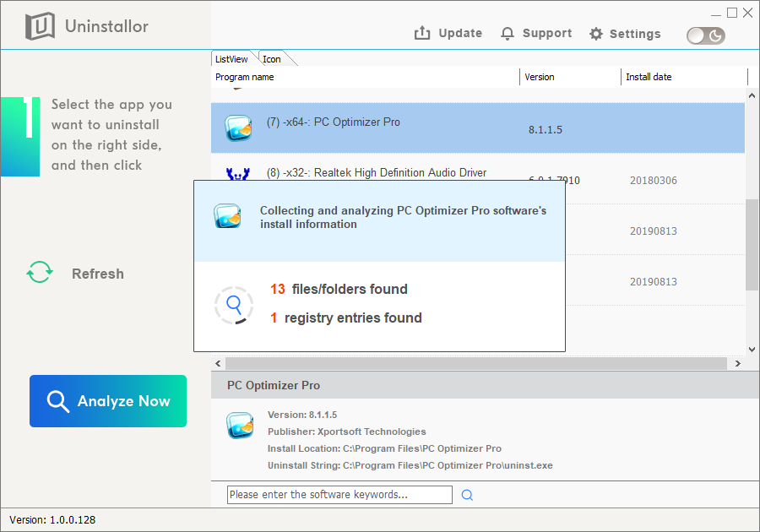Screen dimensions: 760x532
Task: Click the Uninstall String path text
Action: coord(410,465)
